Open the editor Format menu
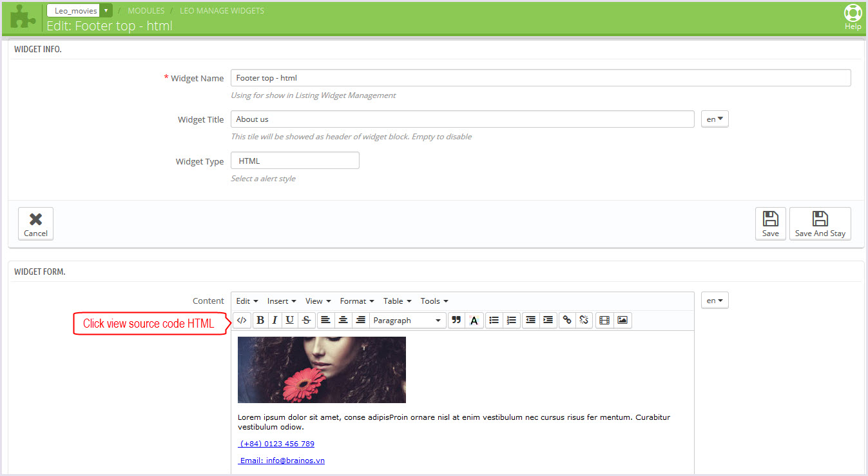Viewport: 868px width, 476px height. click(357, 301)
